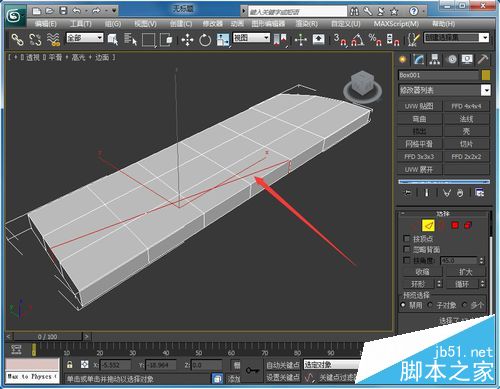Open the 视图 reference coordinate system dropdown
The width and height of the screenshot is (500, 389).
click(251, 38)
